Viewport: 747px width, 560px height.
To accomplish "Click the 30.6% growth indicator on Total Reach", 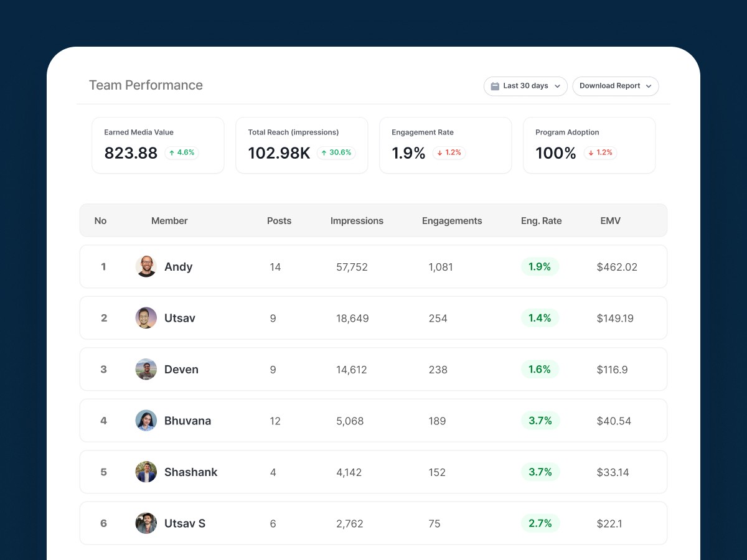I will [x=336, y=152].
